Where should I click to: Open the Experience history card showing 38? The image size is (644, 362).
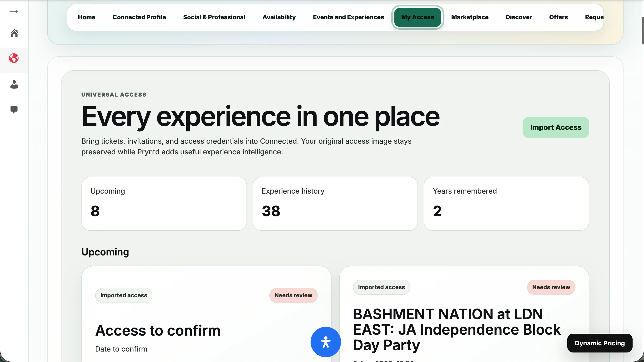click(x=335, y=204)
